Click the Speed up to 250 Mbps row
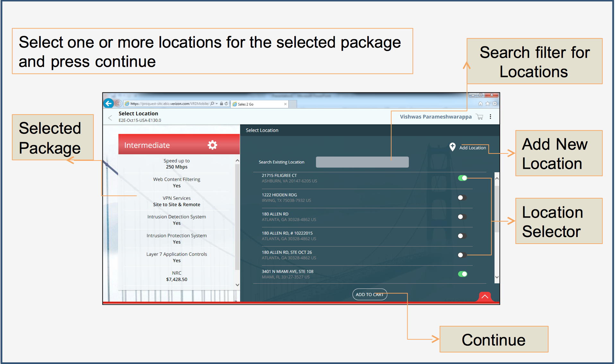This screenshot has width=615, height=364. (177, 164)
